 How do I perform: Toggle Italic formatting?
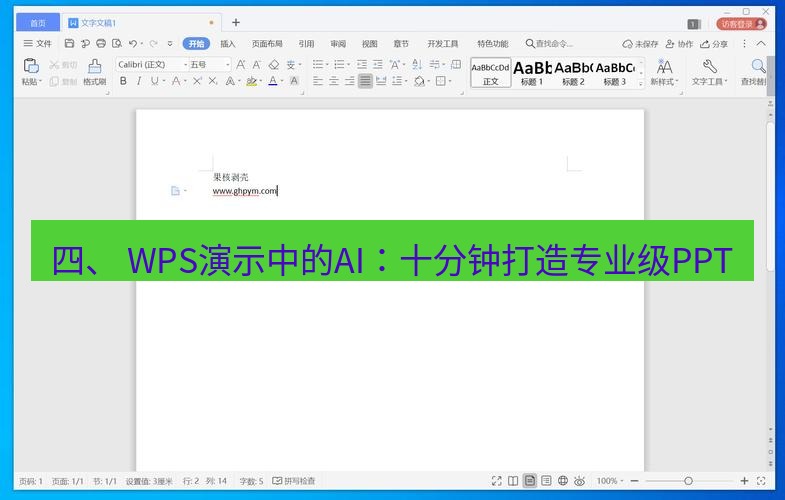(139, 81)
